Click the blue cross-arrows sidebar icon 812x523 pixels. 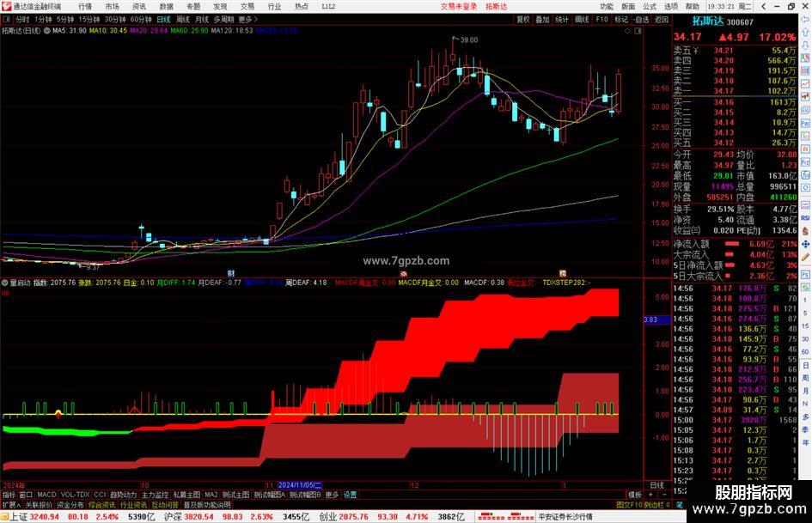click(805, 244)
